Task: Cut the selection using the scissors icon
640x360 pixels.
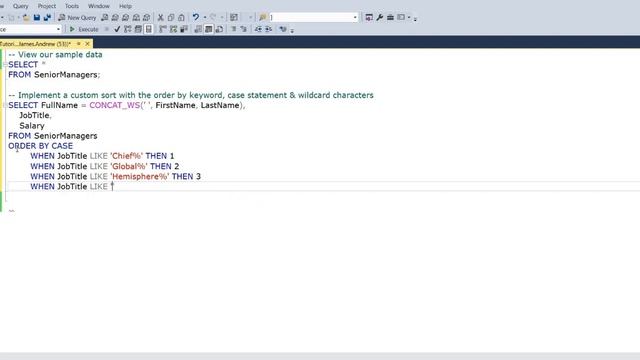Action: point(160,18)
